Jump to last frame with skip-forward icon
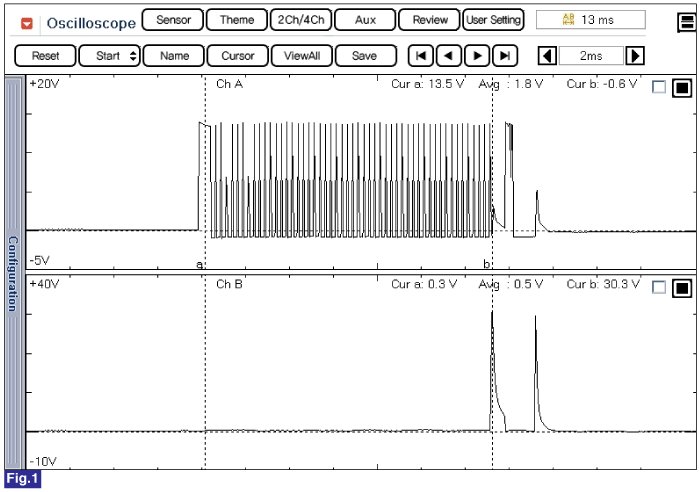The height and width of the screenshot is (492, 700). click(x=507, y=56)
